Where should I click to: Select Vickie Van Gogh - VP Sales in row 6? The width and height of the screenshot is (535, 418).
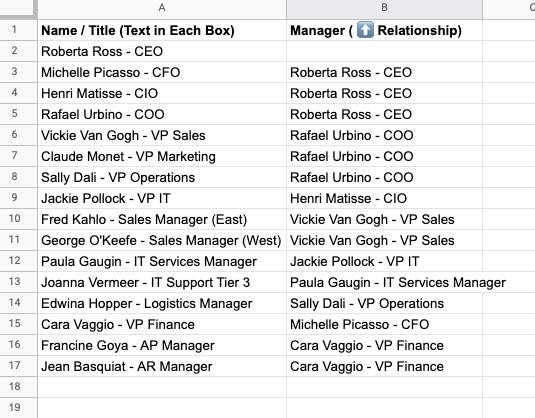162,135
